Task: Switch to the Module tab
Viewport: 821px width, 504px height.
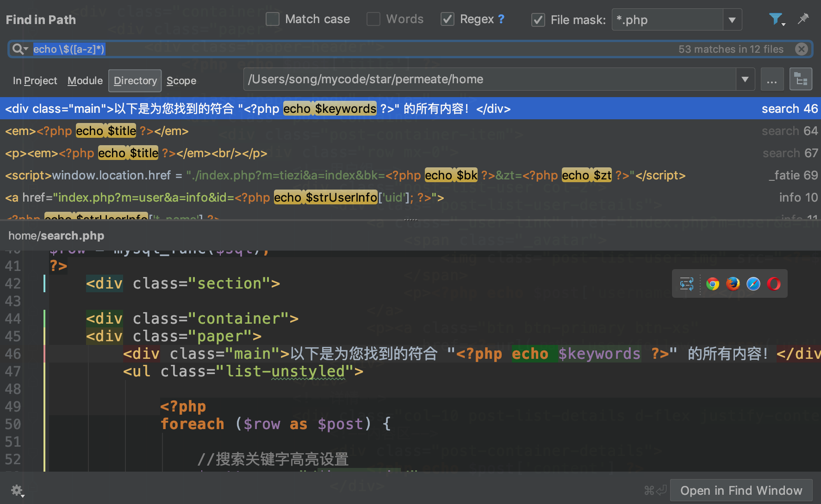Action: pos(85,81)
